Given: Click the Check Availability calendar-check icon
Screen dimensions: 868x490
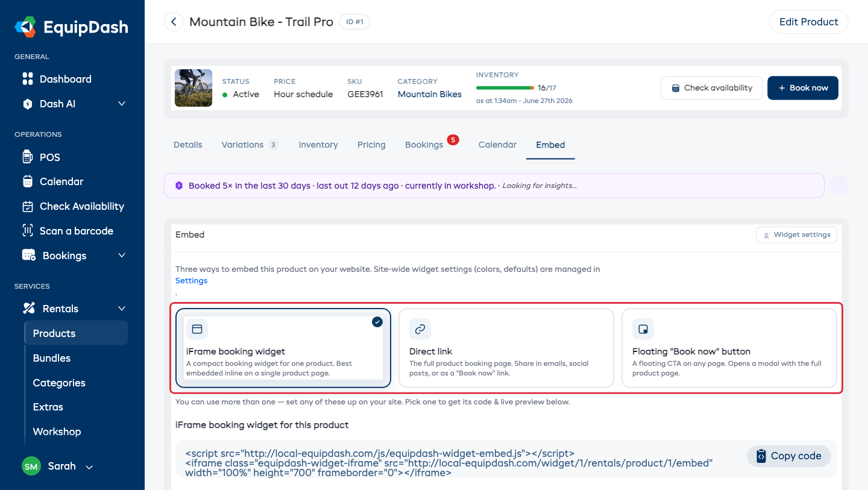Looking at the screenshot, I should click(x=28, y=206).
